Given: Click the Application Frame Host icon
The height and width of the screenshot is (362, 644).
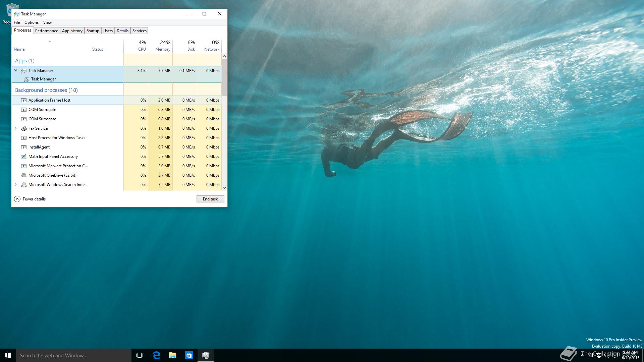Looking at the screenshot, I should pos(24,100).
